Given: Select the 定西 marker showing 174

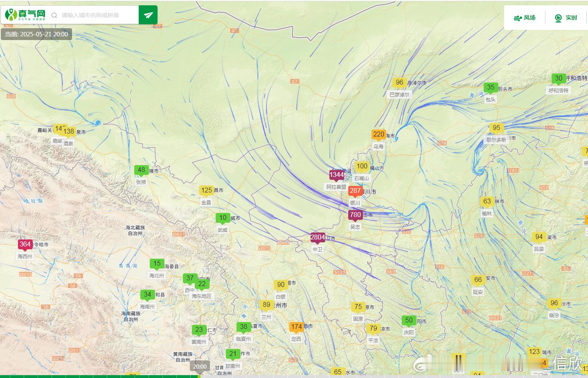Looking at the screenshot, I should pyautogui.click(x=296, y=327).
